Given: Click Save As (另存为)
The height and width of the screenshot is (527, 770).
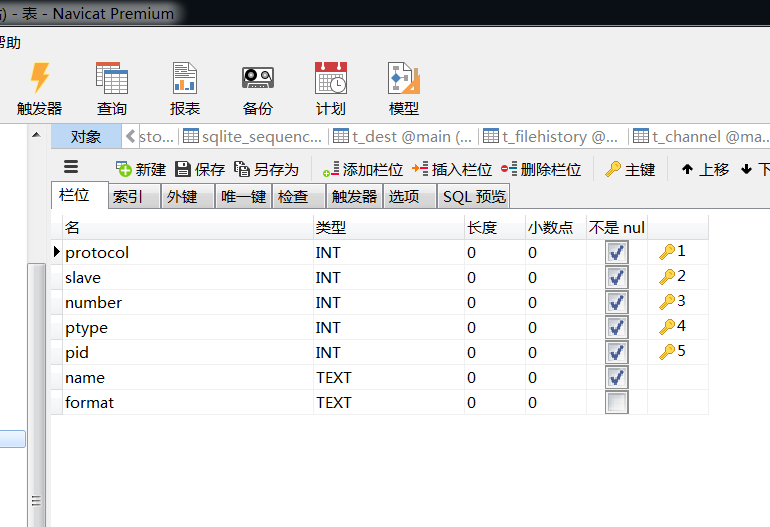Looking at the screenshot, I should (267, 169).
